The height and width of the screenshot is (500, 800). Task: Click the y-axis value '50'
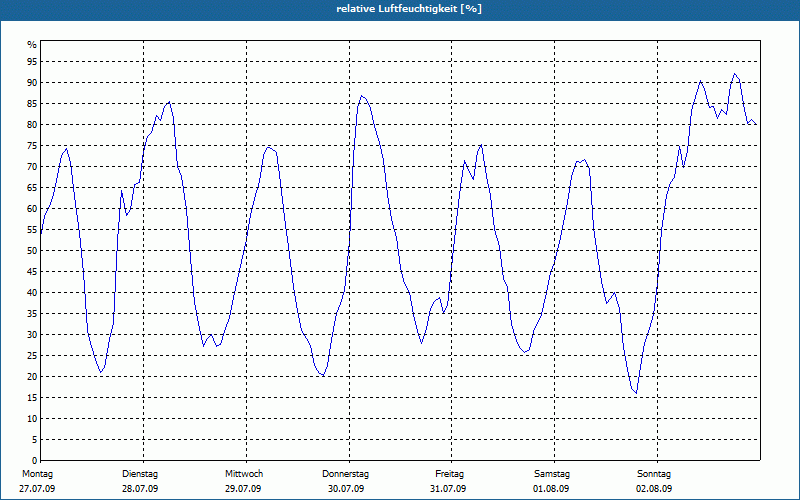click(x=32, y=251)
